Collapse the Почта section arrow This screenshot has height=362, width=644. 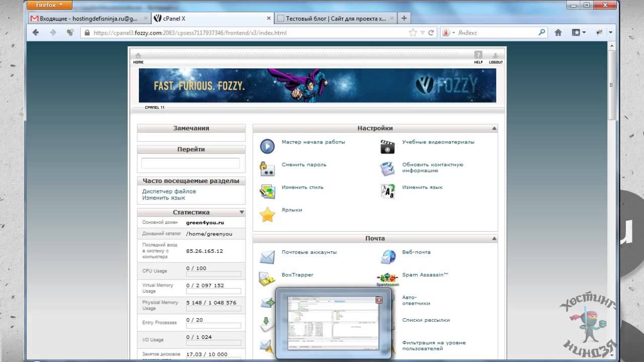494,239
